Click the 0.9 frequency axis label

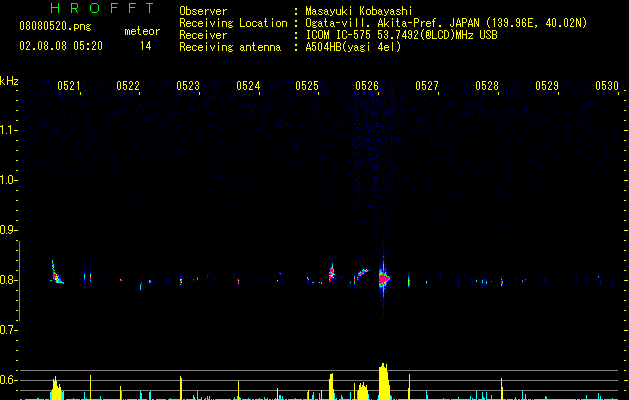click(x=8, y=230)
